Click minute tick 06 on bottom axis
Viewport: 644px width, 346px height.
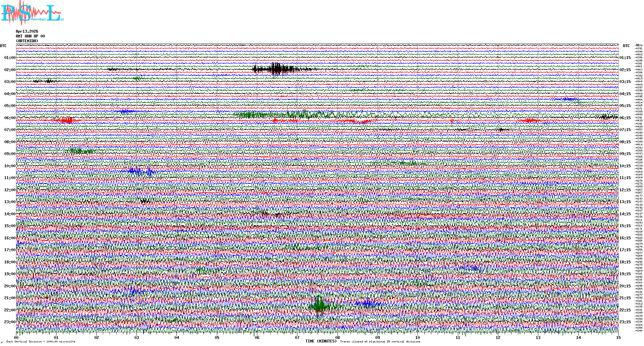click(257, 337)
